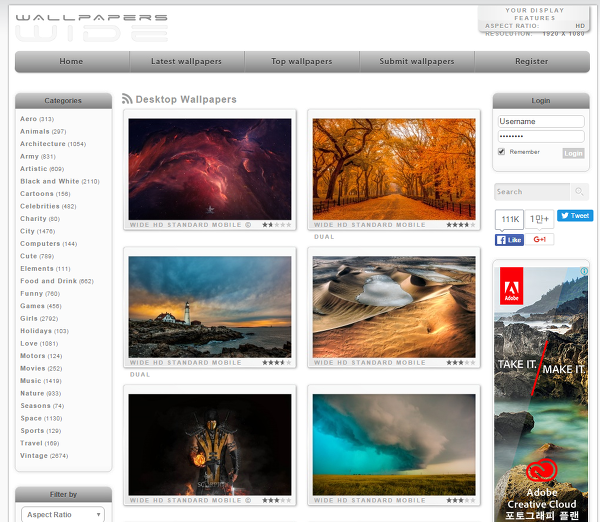Image resolution: width=600 pixels, height=522 pixels.
Task: Rate the autumn park wallpaper with stars
Action: (461, 225)
